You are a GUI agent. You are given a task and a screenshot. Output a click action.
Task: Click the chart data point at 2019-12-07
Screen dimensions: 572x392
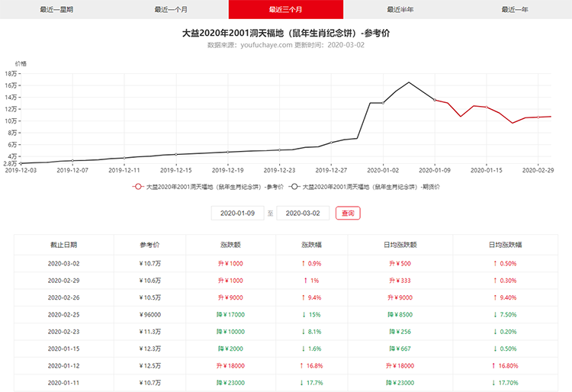pos(72,160)
